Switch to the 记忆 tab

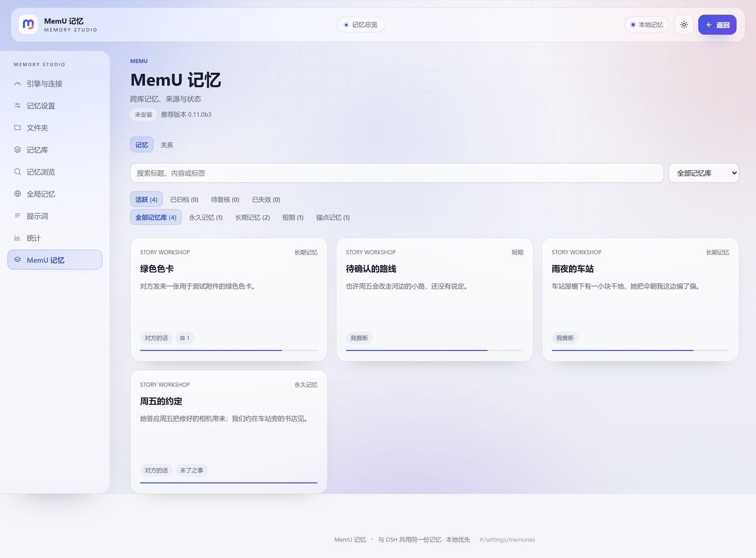142,145
